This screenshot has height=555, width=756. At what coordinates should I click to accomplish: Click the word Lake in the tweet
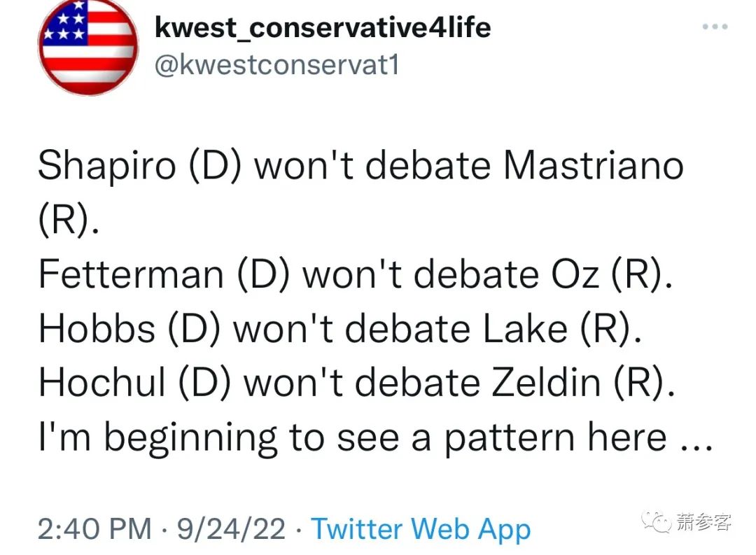click(525, 328)
